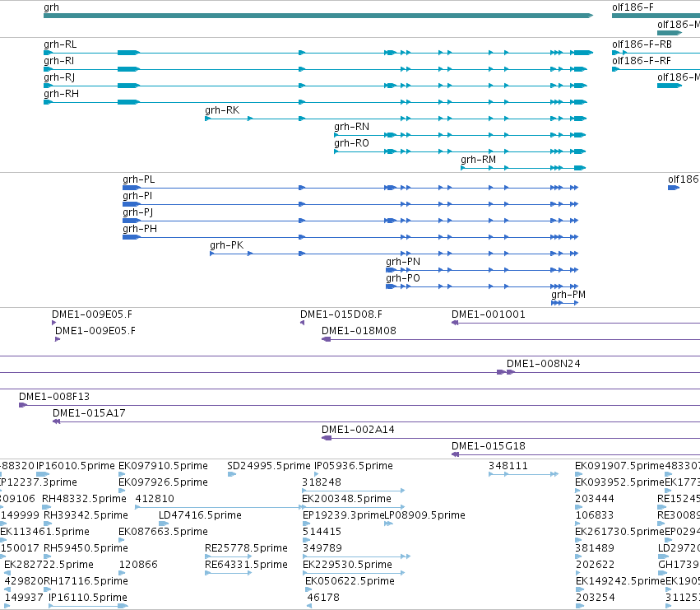The width and height of the screenshot is (700, 610).
Task: Open transcript grh-RH details
Action: click(x=61, y=94)
